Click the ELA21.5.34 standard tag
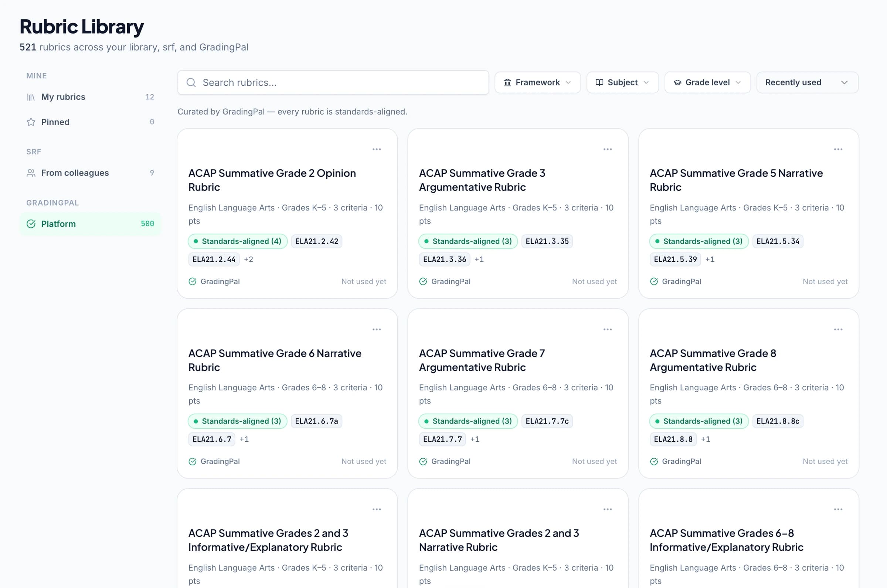The height and width of the screenshot is (588, 887). point(778,241)
